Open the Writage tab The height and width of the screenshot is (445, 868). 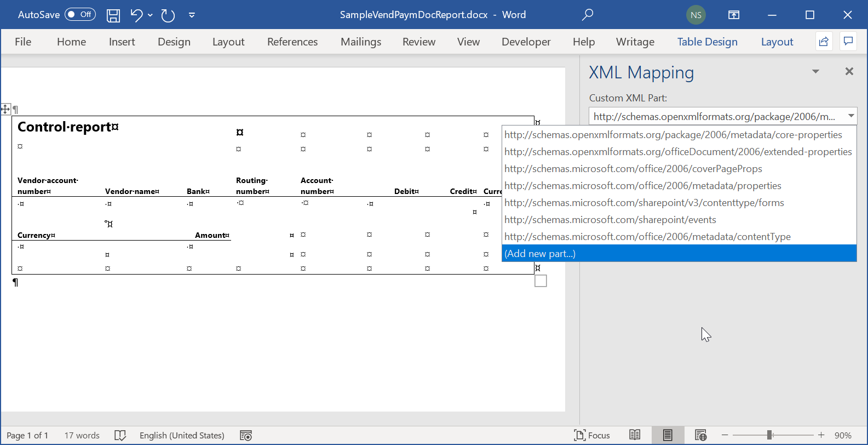(x=635, y=42)
